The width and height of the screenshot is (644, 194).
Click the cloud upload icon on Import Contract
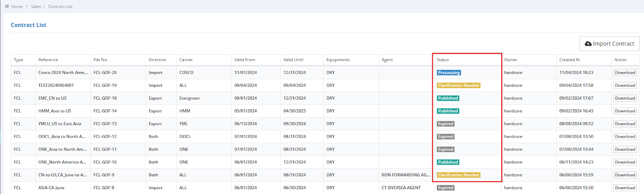tap(588, 44)
